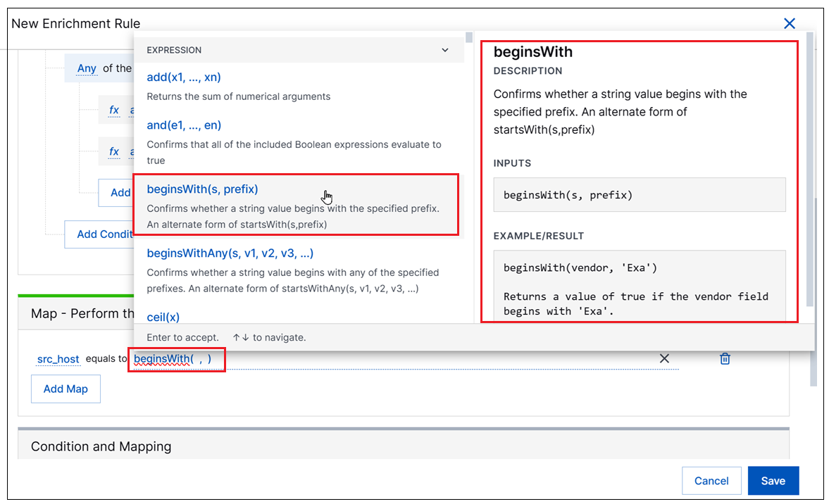Select the add(x1, ..., xn) function

click(x=183, y=77)
